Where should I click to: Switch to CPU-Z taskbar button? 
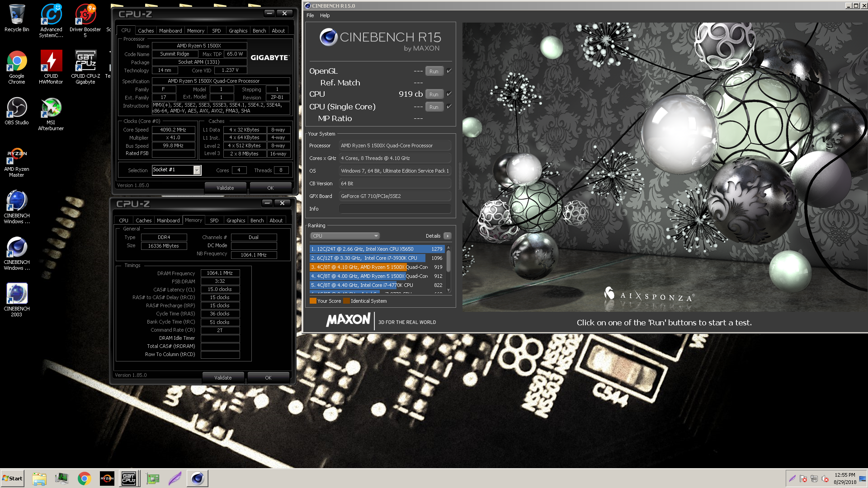tap(129, 479)
